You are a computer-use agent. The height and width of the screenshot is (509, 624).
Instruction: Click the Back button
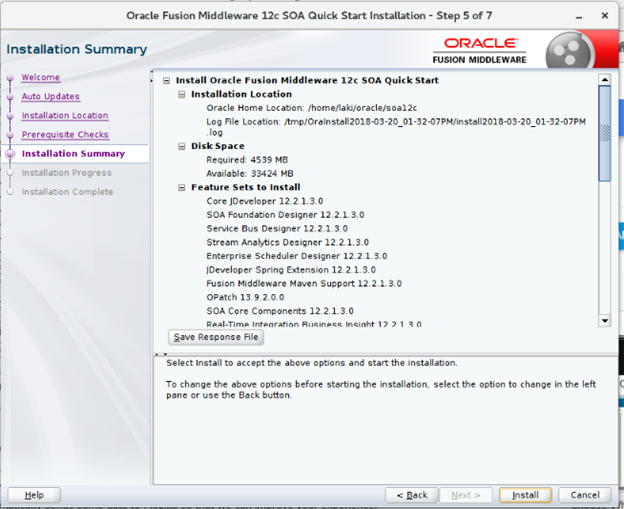click(x=412, y=495)
